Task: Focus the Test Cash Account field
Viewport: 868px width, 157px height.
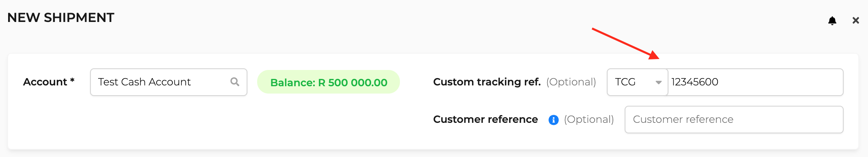Action: click(169, 82)
